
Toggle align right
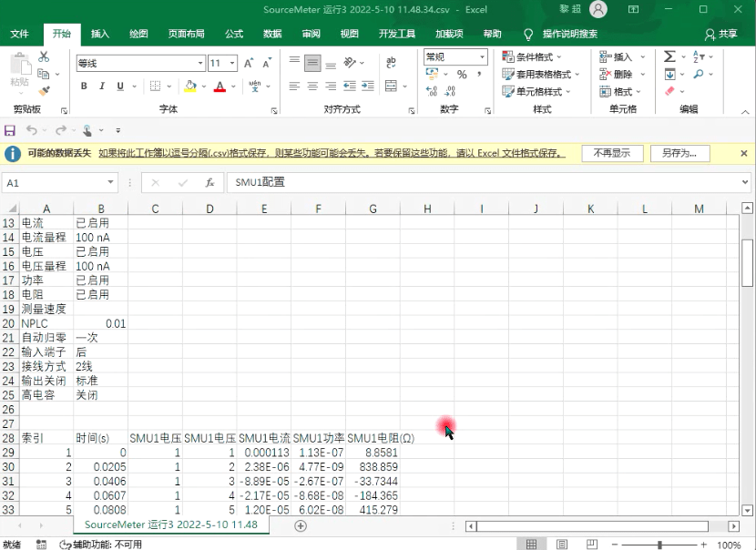coord(331,87)
